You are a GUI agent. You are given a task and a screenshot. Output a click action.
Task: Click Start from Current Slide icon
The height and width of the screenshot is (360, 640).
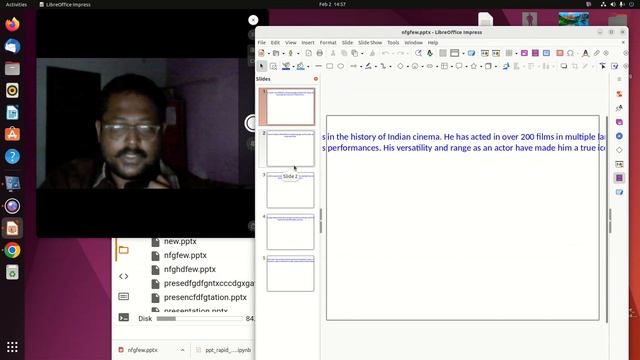(x=496, y=53)
